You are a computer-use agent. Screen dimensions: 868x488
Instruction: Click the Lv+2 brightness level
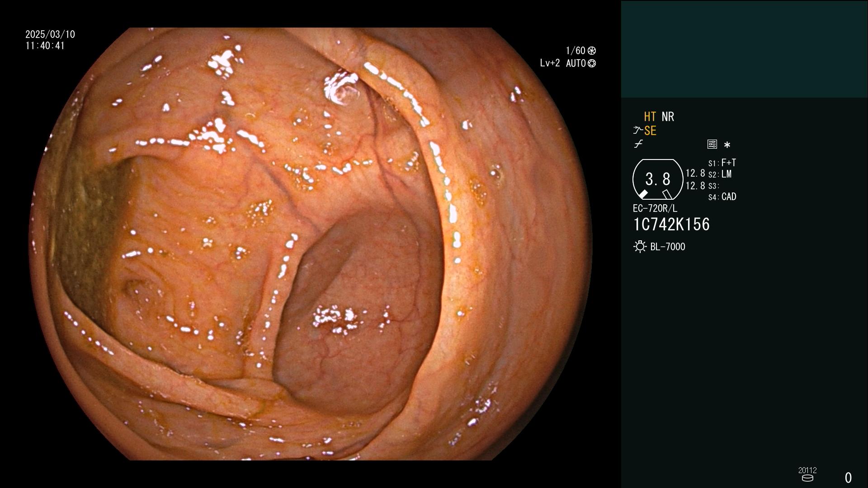pyautogui.click(x=550, y=63)
